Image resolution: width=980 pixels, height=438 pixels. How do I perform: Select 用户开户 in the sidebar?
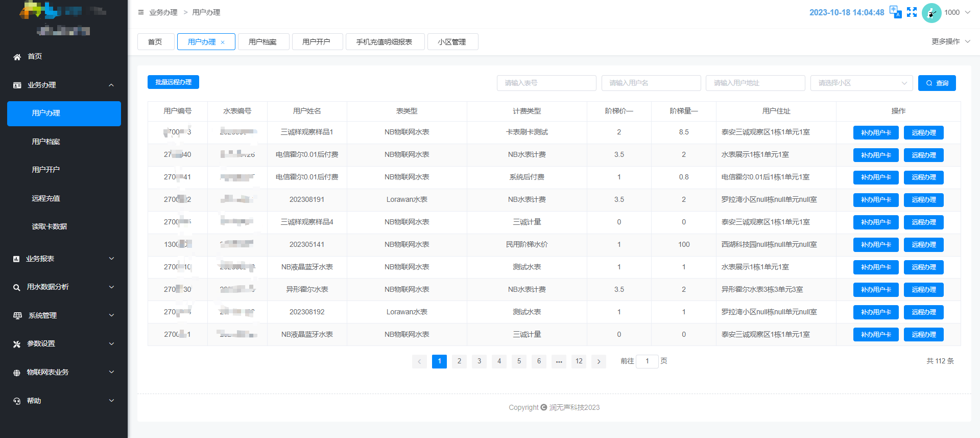[x=64, y=170]
